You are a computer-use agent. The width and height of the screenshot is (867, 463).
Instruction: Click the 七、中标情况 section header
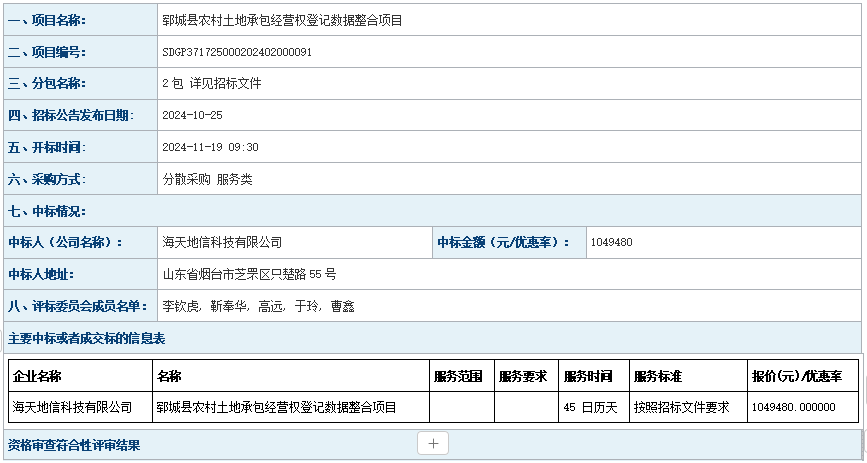[x=47, y=211]
